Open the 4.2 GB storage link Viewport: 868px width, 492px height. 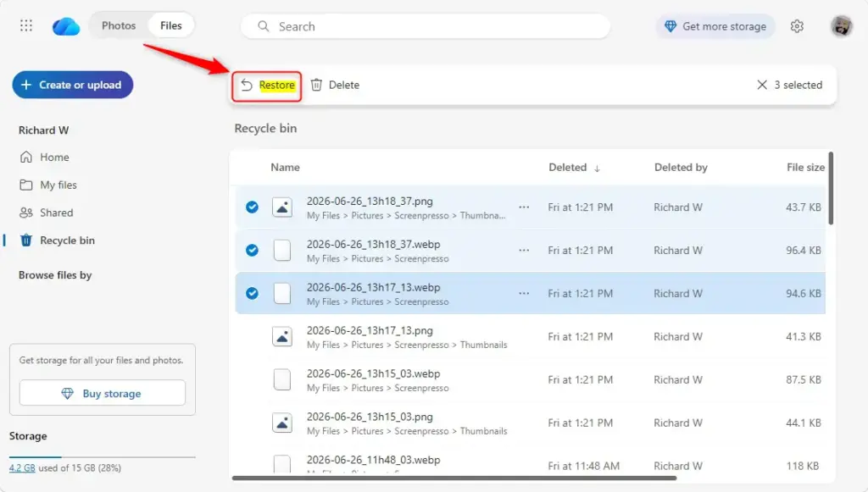(22, 467)
